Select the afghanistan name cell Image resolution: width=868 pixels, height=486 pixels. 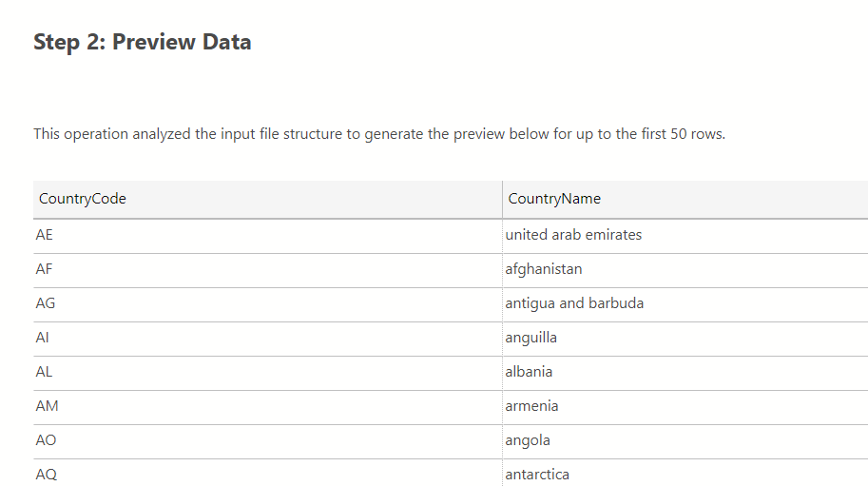[544, 269]
